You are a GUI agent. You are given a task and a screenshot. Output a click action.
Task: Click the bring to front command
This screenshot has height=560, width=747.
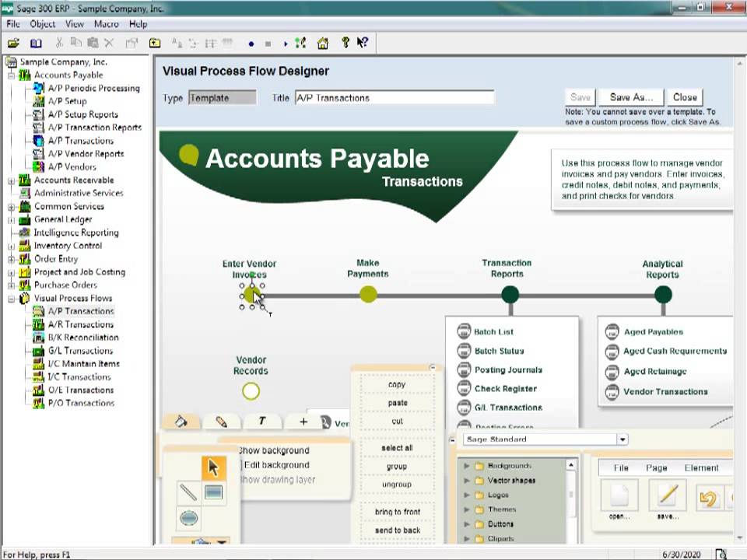(x=398, y=512)
